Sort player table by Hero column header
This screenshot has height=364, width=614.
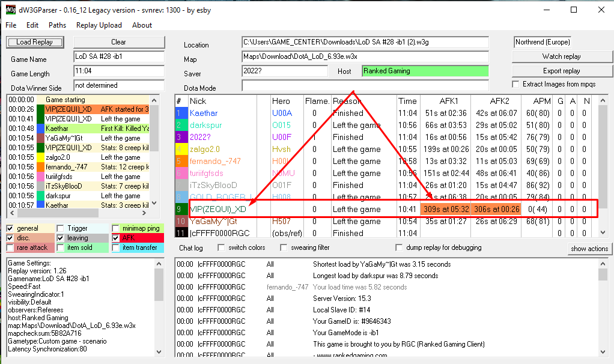(287, 101)
